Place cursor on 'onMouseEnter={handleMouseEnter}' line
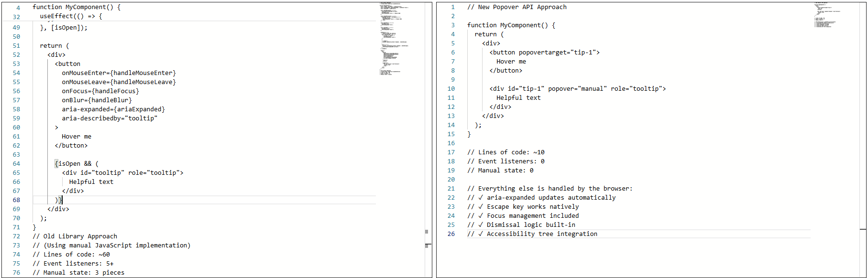 click(119, 73)
